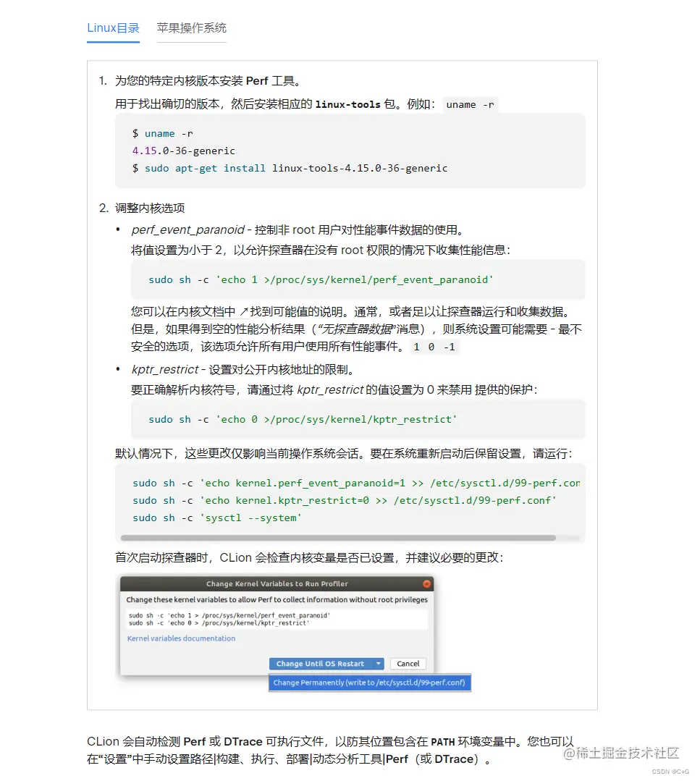Click the dialog title 'Change Kernel Variables to Run Profiler'

pos(277,583)
